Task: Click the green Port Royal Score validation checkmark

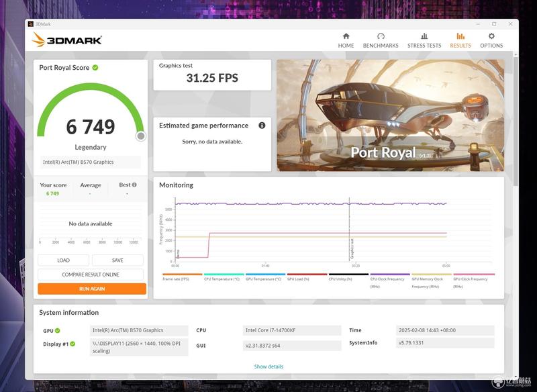Action: 95,67
